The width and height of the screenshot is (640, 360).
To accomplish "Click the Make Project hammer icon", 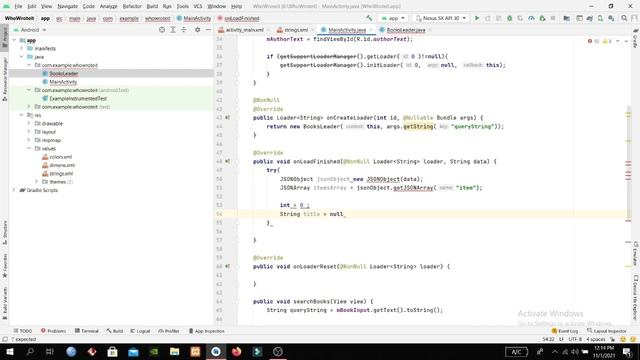I will click(369, 18).
